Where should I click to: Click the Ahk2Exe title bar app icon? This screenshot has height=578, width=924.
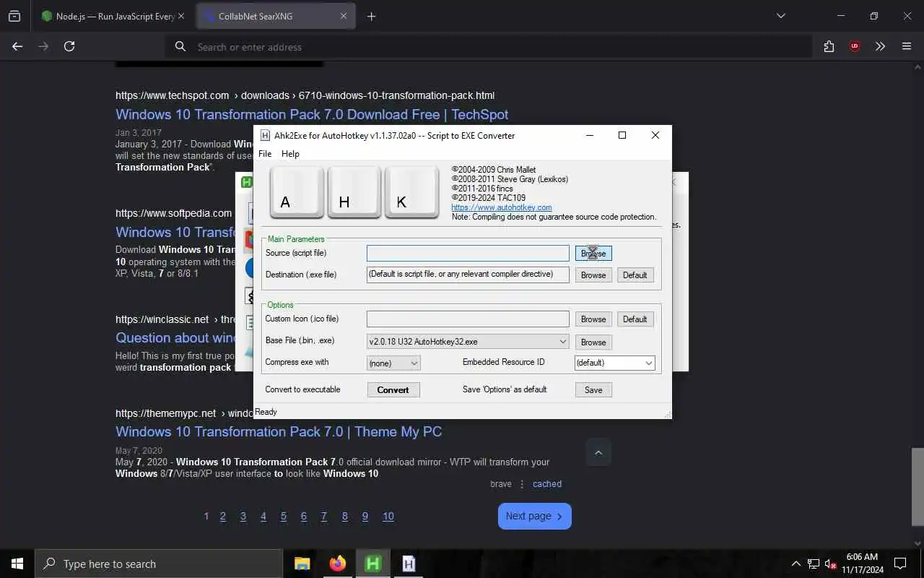pos(265,135)
